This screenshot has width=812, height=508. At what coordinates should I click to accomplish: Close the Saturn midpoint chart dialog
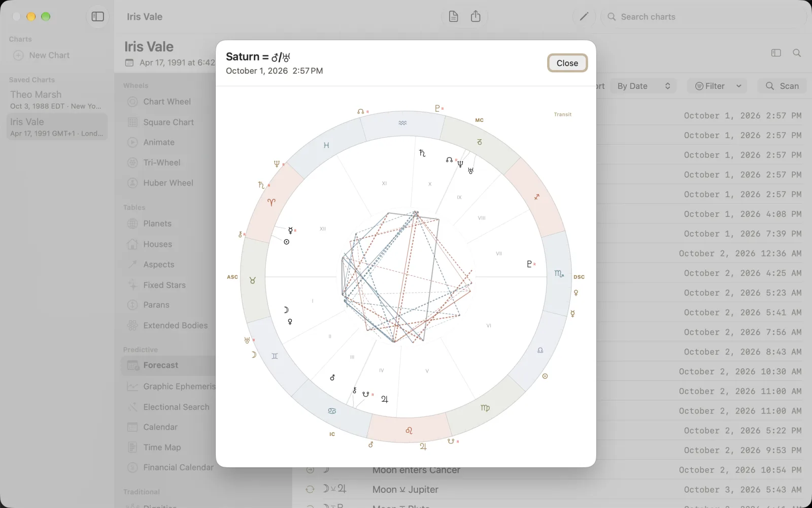click(567, 63)
